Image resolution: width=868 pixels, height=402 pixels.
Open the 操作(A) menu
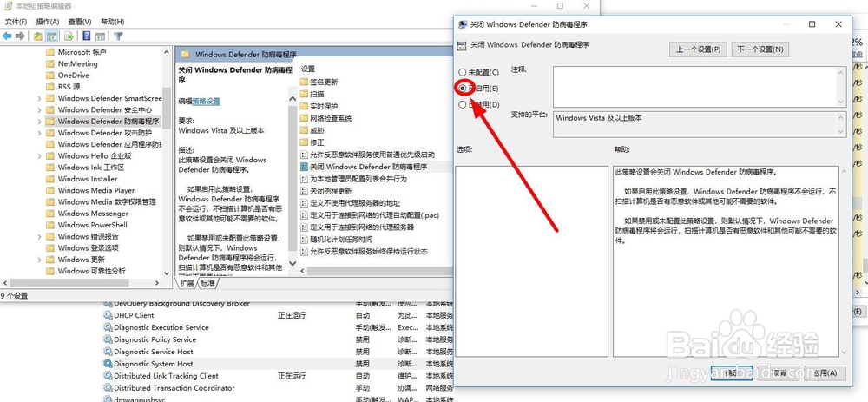click(48, 22)
